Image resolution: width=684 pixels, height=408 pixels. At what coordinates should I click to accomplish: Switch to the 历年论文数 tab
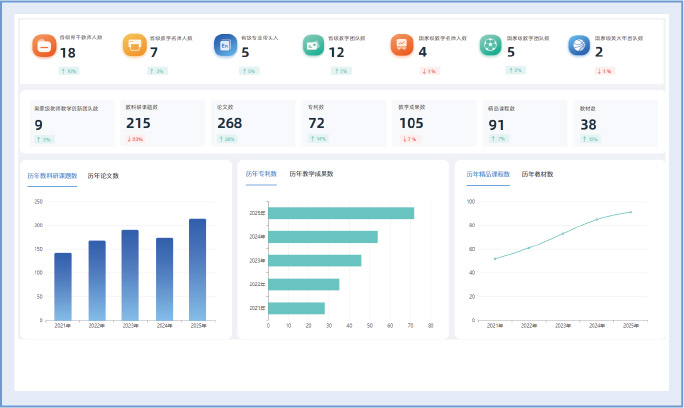[x=103, y=176]
